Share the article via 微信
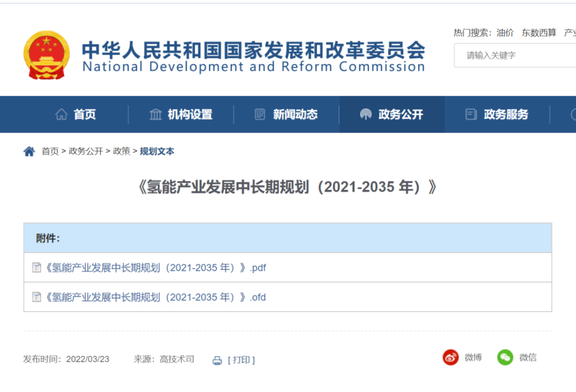This screenshot has width=576, height=392. click(x=505, y=357)
